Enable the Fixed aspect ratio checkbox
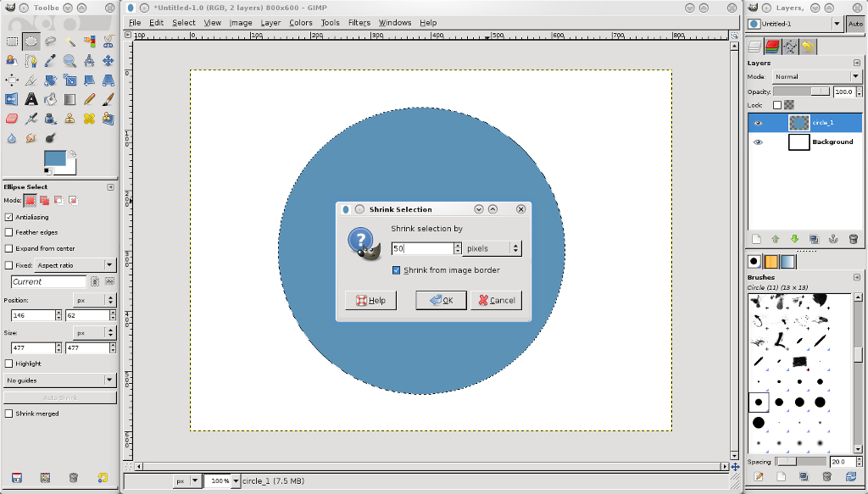Viewport: 868px width, 494px height. (8, 265)
